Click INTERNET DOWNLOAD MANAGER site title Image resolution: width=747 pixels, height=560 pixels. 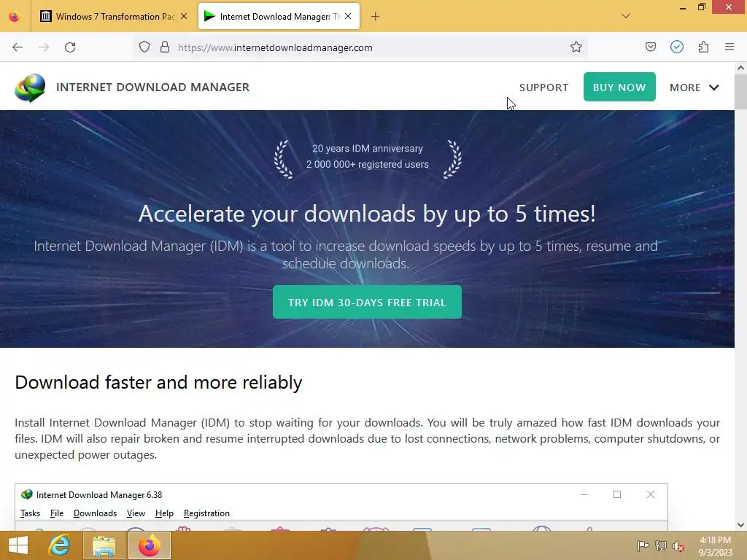153,87
